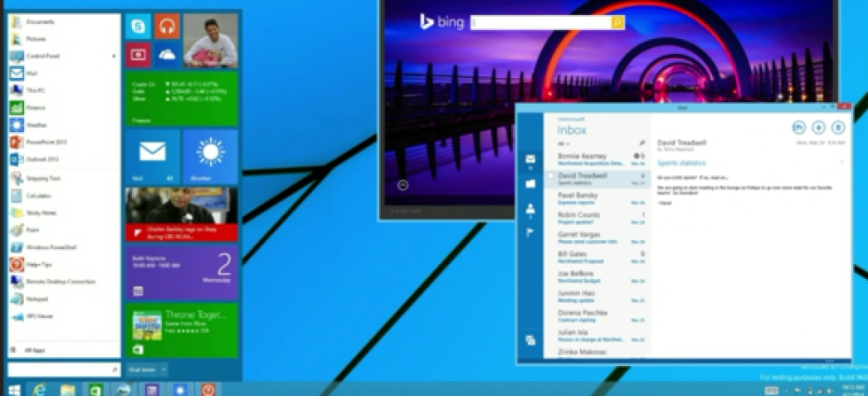Click Internet Explorer icon on the taskbar
This screenshot has width=868, height=396.
40,389
